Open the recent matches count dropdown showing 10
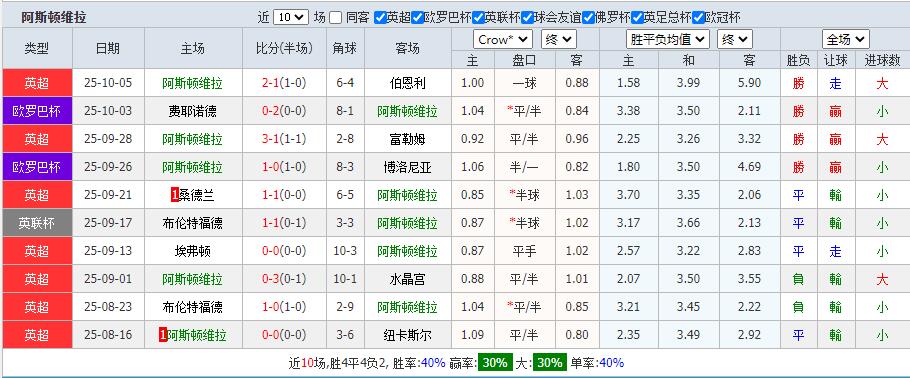 (291, 17)
